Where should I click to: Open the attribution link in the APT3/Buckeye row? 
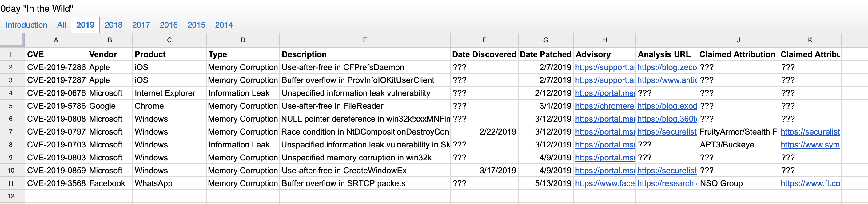click(810, 145)
